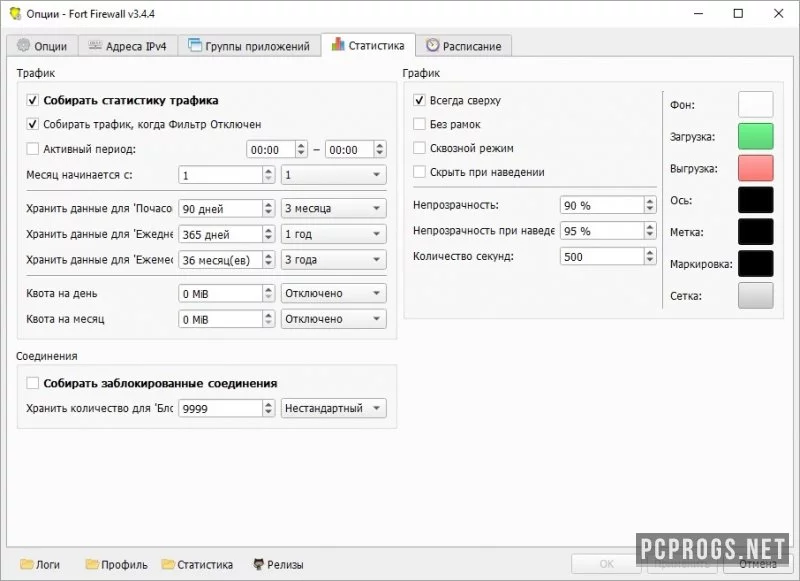Click the windows icon on Группы приложений tab

(194, 45)
